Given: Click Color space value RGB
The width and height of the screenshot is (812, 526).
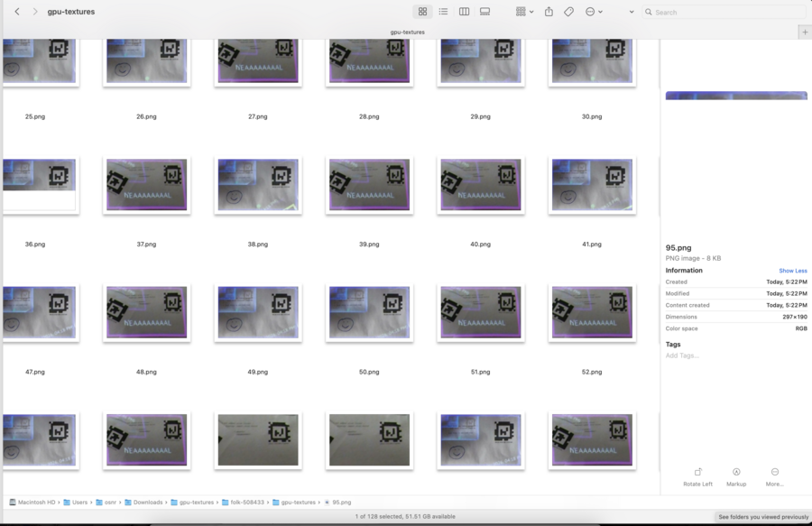Looking at the screenshot, I should (801, 328).
